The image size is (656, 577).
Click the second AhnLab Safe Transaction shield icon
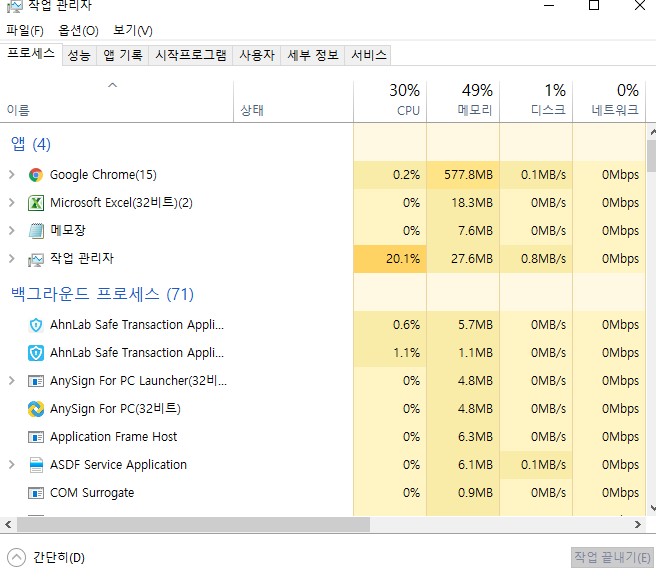pyautogui.click(x=36, y=353)
